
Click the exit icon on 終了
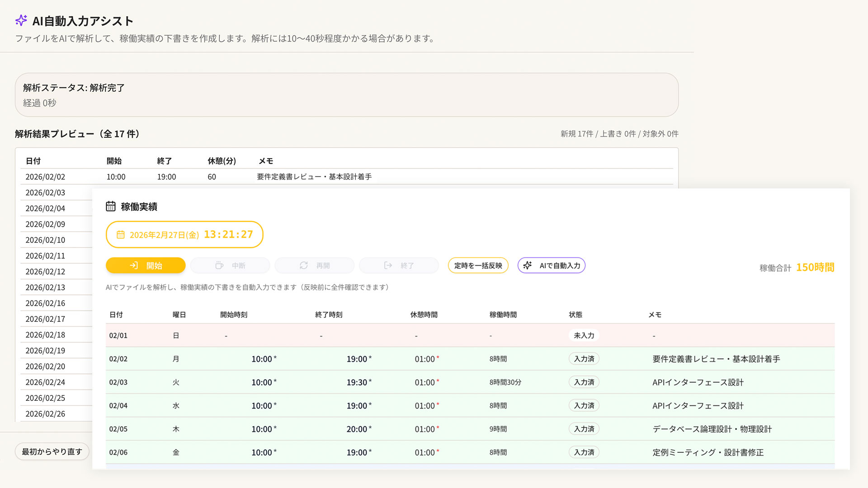click(388, 266)
